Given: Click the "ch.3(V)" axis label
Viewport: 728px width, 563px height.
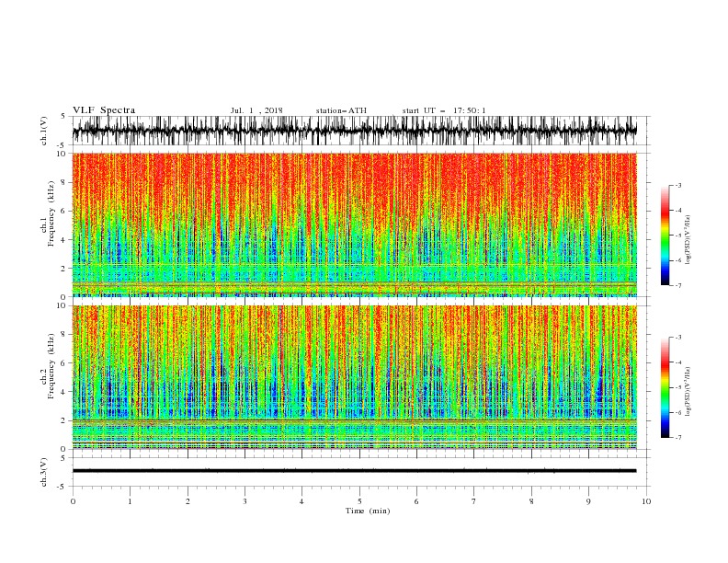Looking at the screenshot, I should (43, 472).
